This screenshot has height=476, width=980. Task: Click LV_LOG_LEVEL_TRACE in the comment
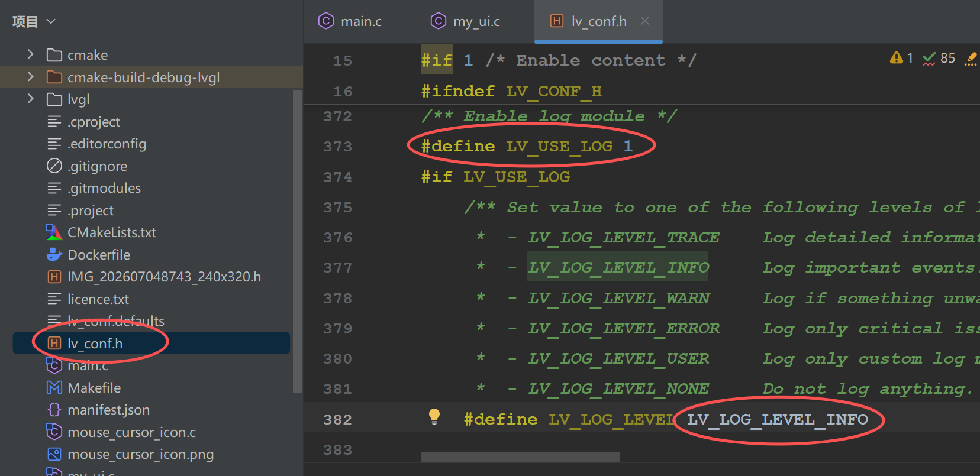[624, 237]
